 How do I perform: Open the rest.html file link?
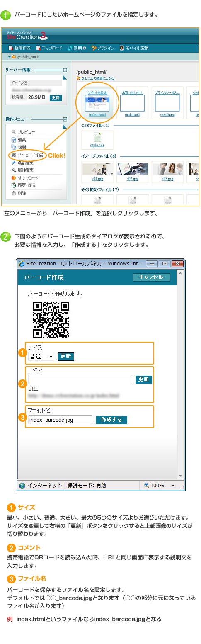pos(167,114)
